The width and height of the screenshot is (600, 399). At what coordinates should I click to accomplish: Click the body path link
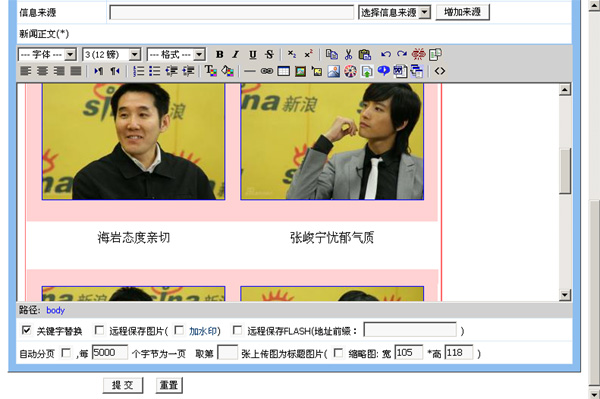coord(55,310)
